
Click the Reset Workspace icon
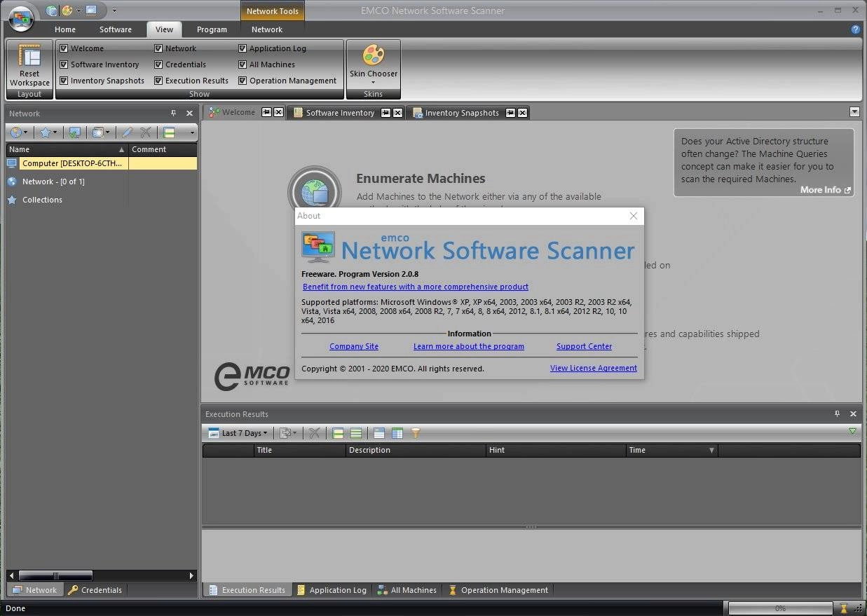point(29,56)
